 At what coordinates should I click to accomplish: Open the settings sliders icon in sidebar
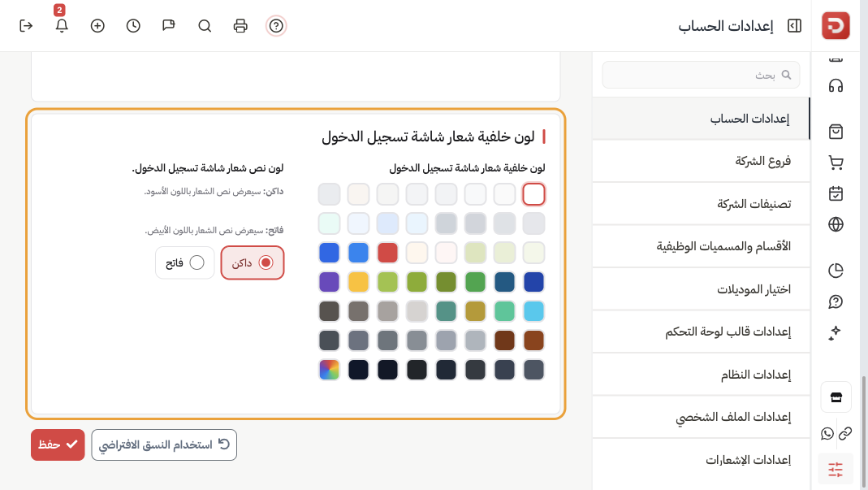(836, 470)
